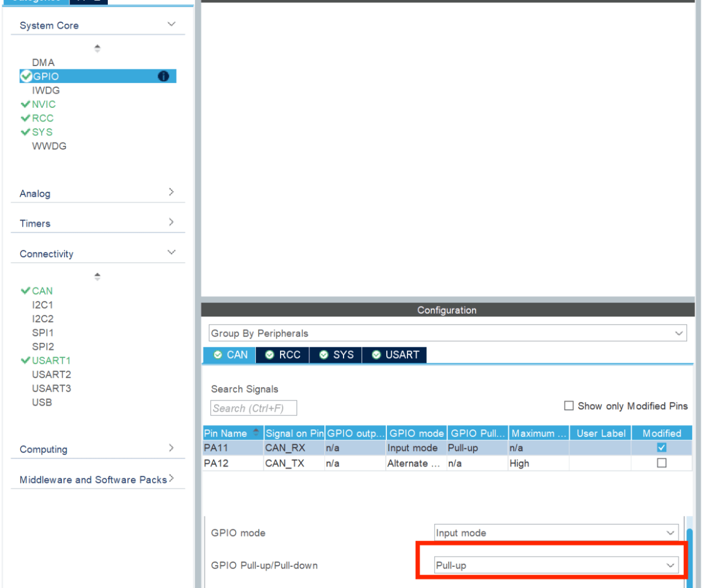
Task: Switch to the RCC configuration tab
Action: point(283,355)
